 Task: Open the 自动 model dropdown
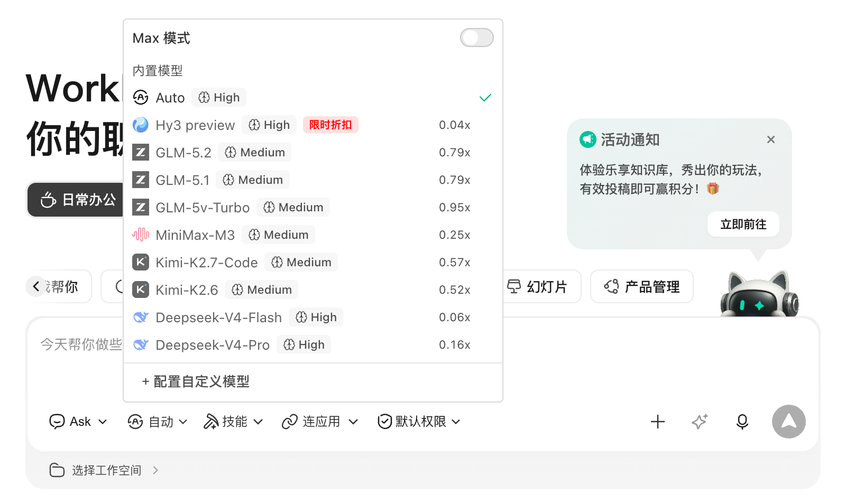[158, 422]
